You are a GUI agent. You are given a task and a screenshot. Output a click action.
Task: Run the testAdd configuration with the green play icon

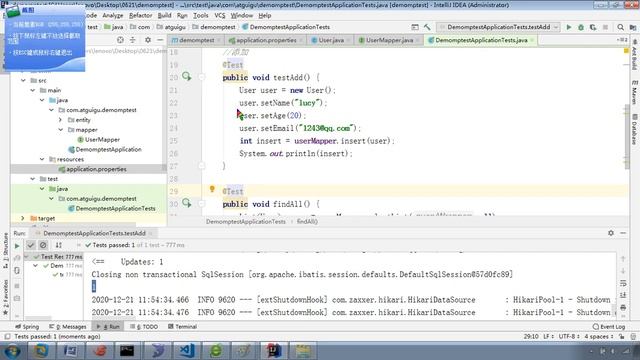(569, 27)
